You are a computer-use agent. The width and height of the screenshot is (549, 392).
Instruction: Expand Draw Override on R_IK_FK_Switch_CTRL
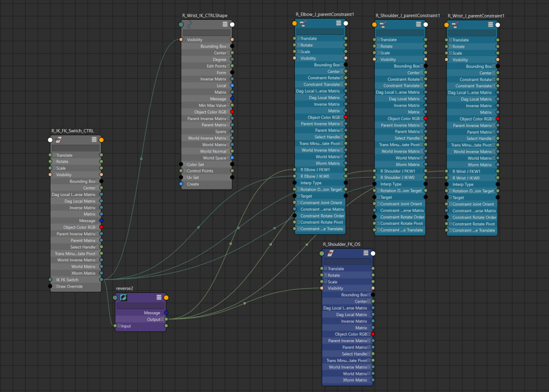[x=54, y=286]
